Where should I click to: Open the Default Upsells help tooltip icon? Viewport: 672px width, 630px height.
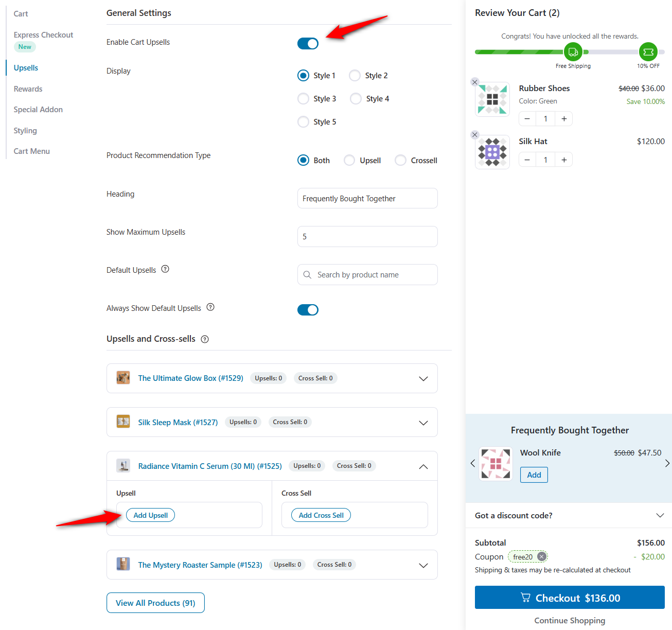coord(165,269)
